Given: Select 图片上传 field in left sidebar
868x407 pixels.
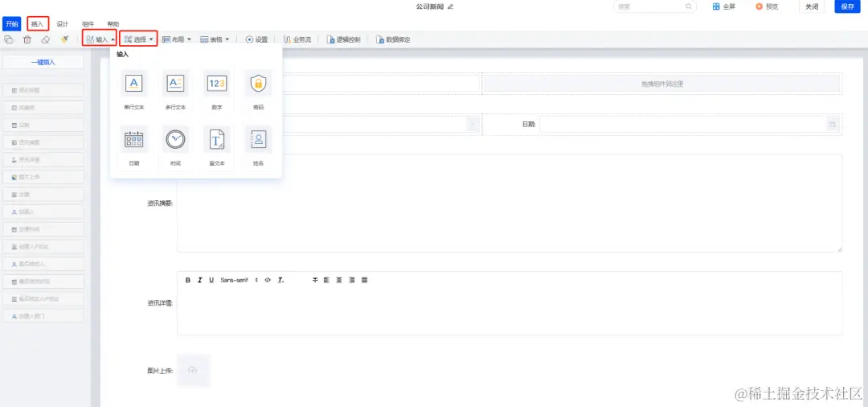Looking at the screenshot, I should (43, 177).
